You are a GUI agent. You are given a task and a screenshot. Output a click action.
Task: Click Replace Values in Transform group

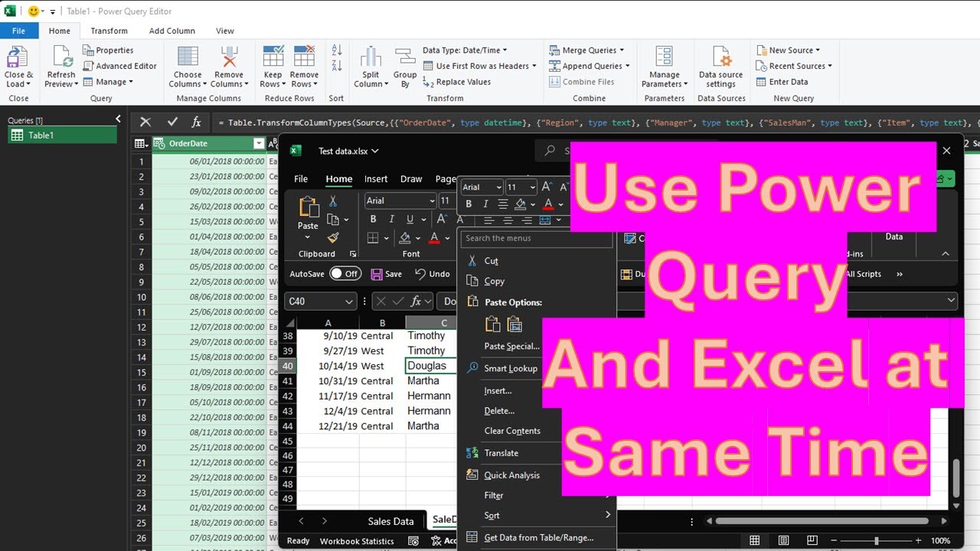click(x=457, y=82)
